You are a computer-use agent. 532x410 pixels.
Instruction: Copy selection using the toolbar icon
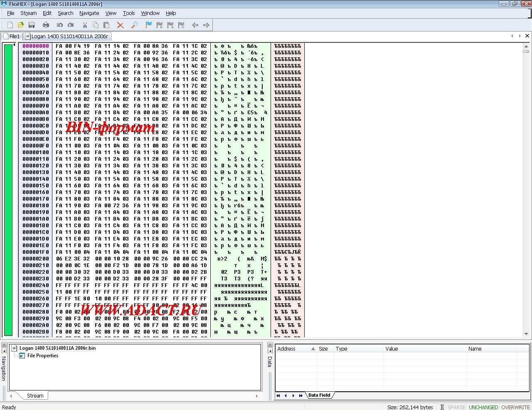[x=96, y=25]
